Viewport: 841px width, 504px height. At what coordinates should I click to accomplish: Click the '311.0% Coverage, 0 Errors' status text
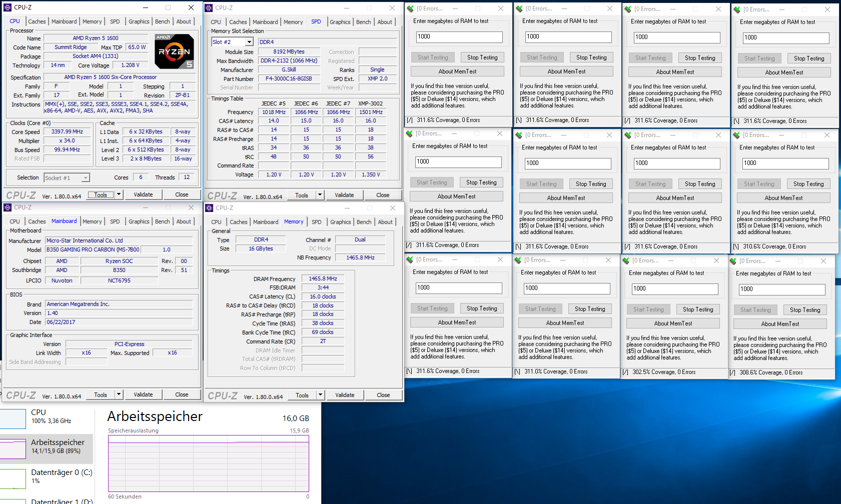[x=556, y=371]
